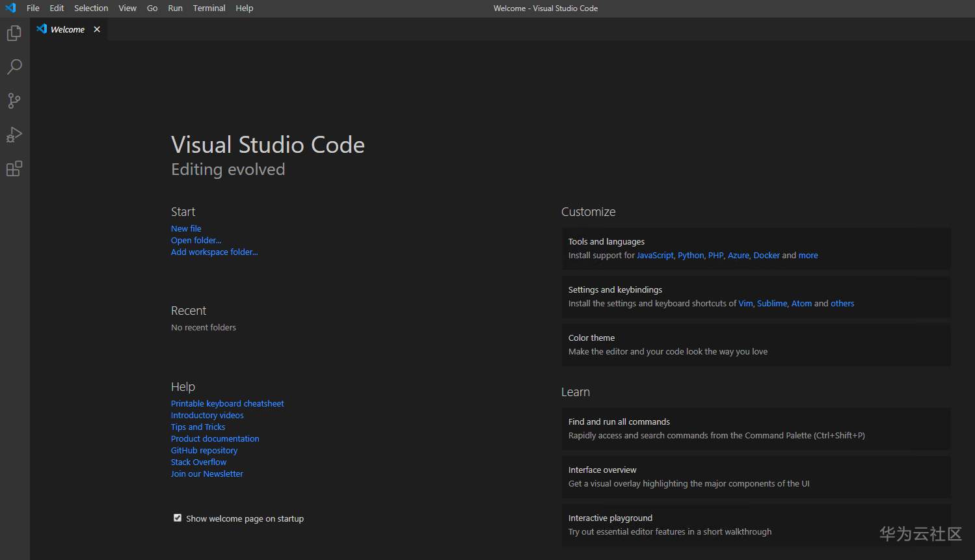Viewport: 975px width, 560px height.
Task: Select the Welcome tab
Action: [67, 29]
